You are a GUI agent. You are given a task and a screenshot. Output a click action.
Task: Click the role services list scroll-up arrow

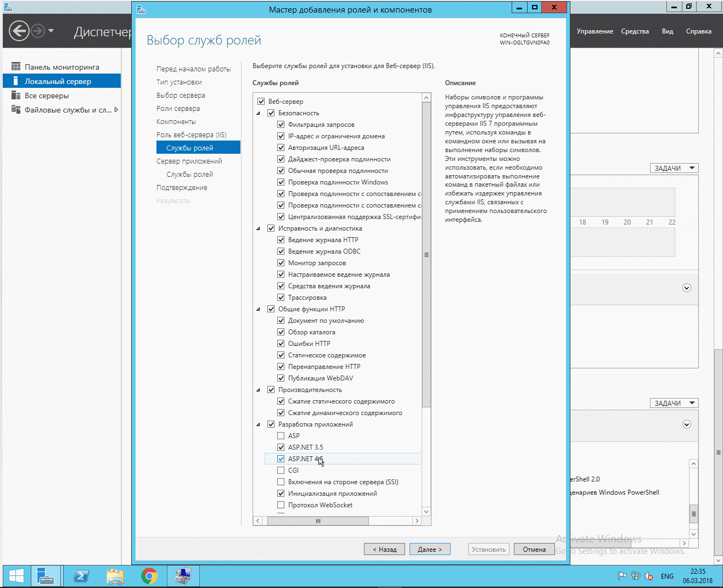(427, 98)
